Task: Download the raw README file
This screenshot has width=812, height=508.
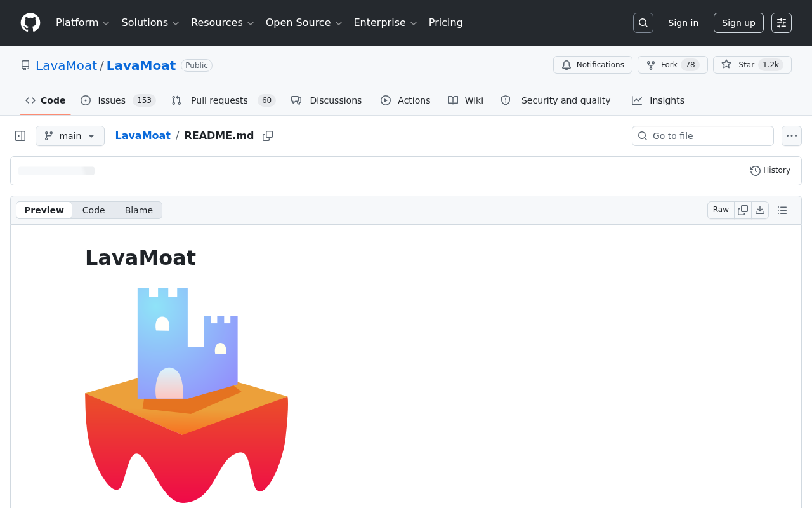Action: [760, 210]
